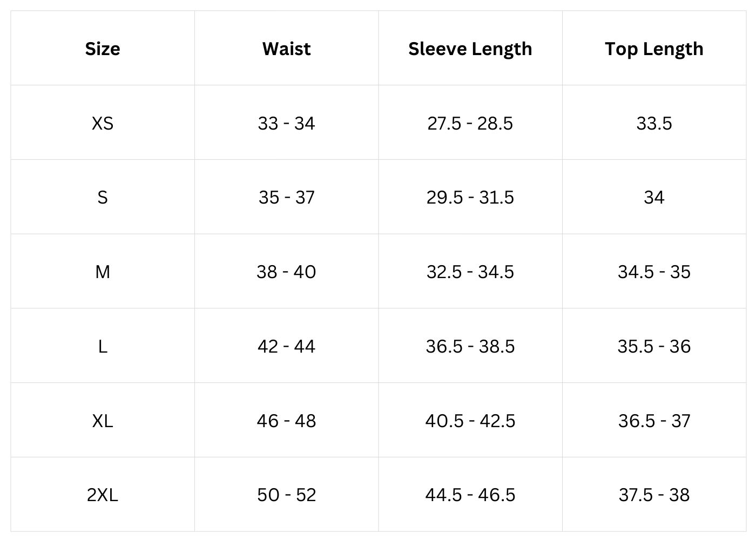Select waist value 38 - 40

pos(286,272)
